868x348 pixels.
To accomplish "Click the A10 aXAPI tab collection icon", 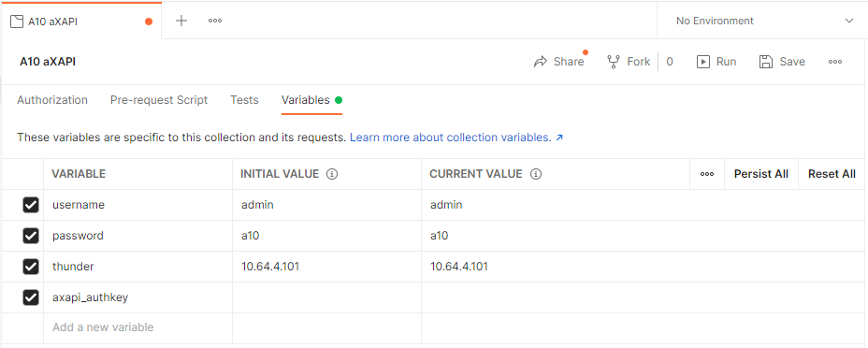I will click(17, 22).
